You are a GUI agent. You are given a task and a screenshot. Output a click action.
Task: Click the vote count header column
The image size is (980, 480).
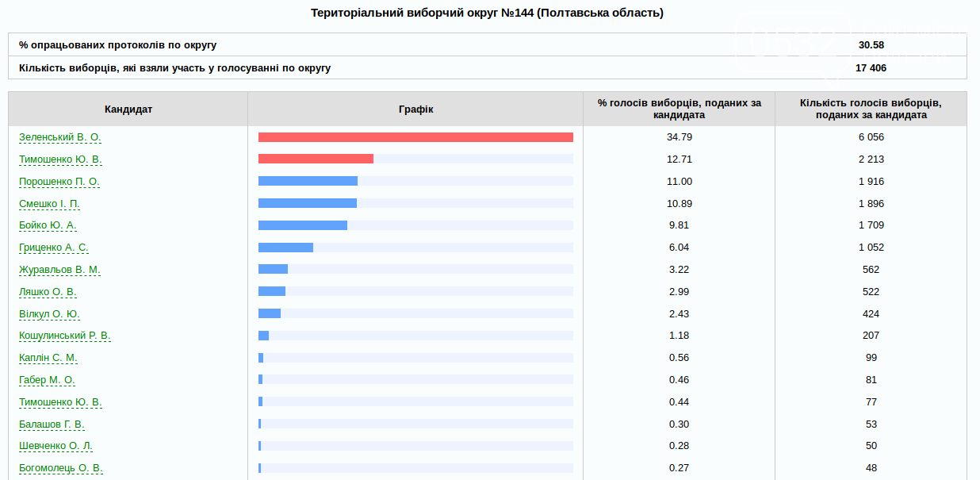tap(871, 109)
